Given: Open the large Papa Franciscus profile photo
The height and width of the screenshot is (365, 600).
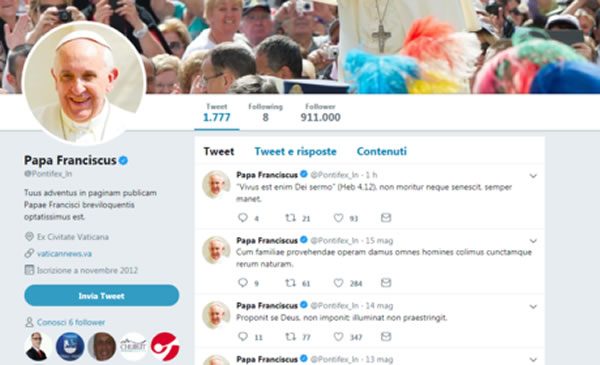Looking at the screenshot, I should pyautogui.click(x=84, y=83).
